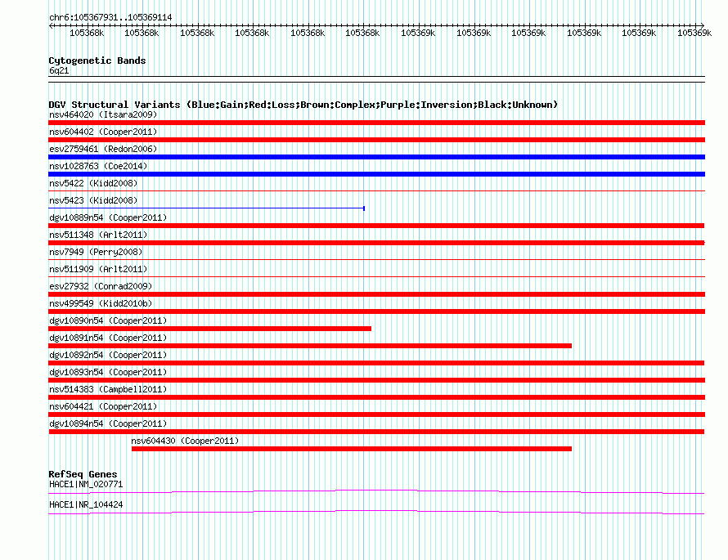728x560 pixels.
Task: Click the blue gain bar for nsv1028763
Action: [x=376, y=174]
